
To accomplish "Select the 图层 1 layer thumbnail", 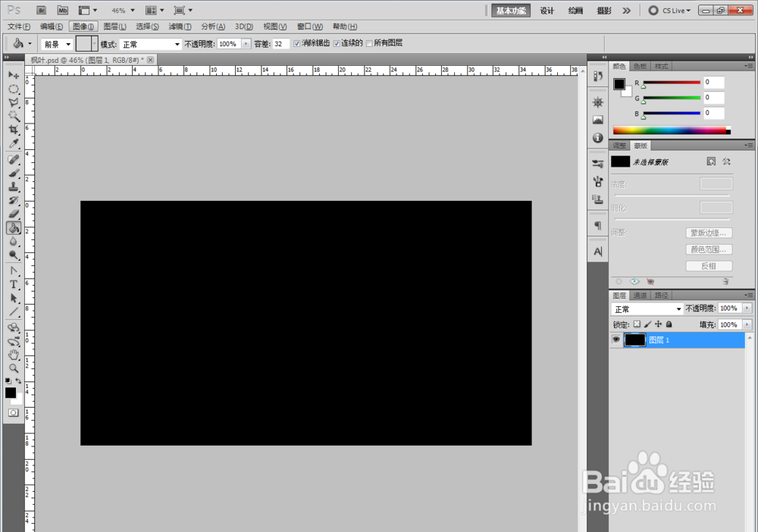I will click(634, 340).
